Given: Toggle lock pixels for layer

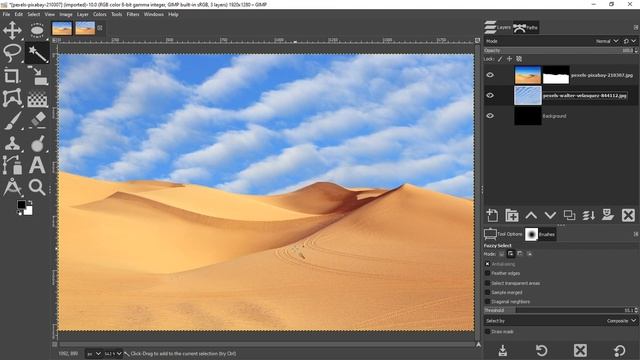Looking at the screenshot, I should 500,59.
